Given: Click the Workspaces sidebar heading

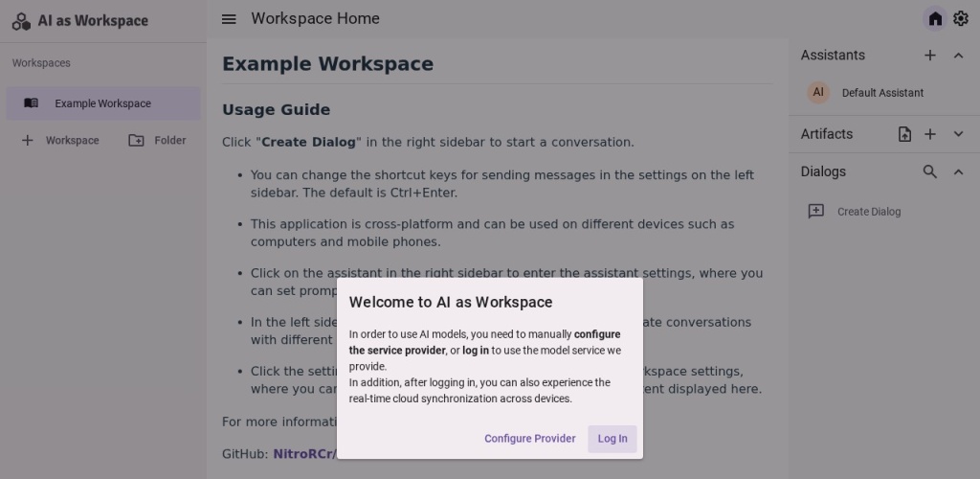Looking at the screenshot, I should tap(41, 63).
